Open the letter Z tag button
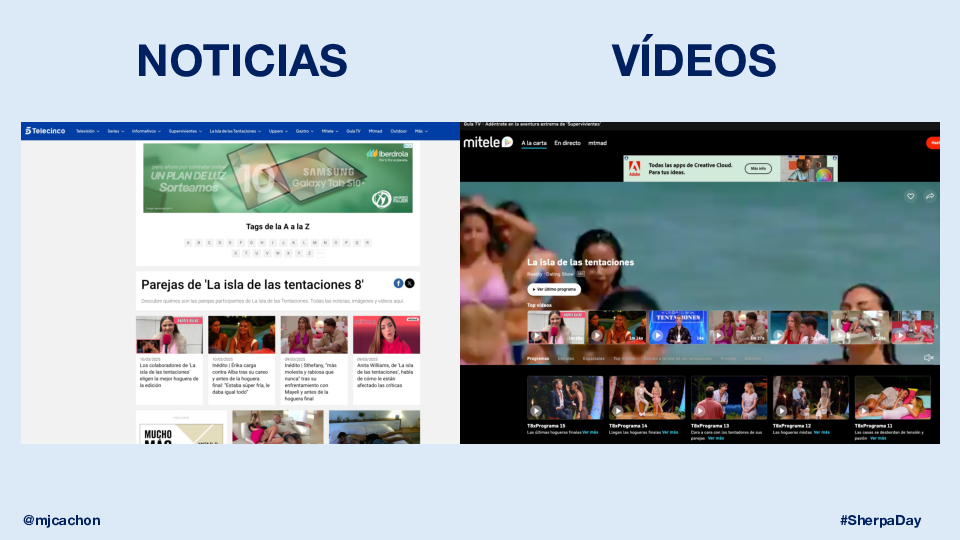The height and width of the screenshot is (540, 960). pos(309,253)
